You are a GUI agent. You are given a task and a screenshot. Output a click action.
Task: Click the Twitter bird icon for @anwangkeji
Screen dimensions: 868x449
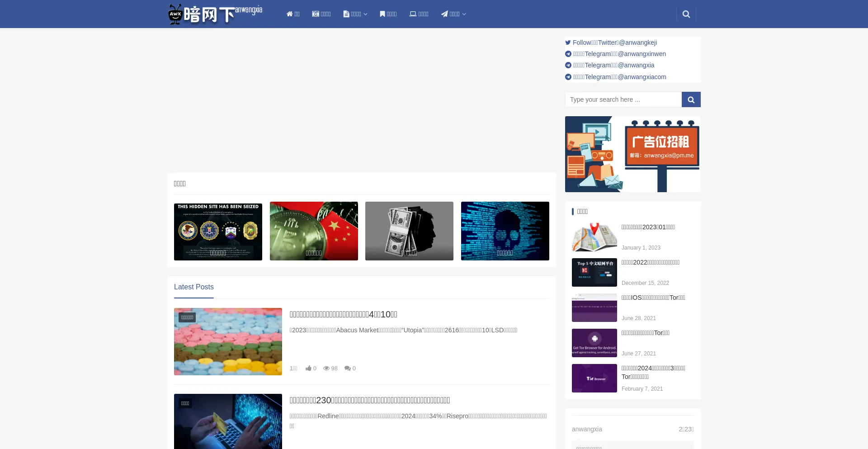(568, 43)
